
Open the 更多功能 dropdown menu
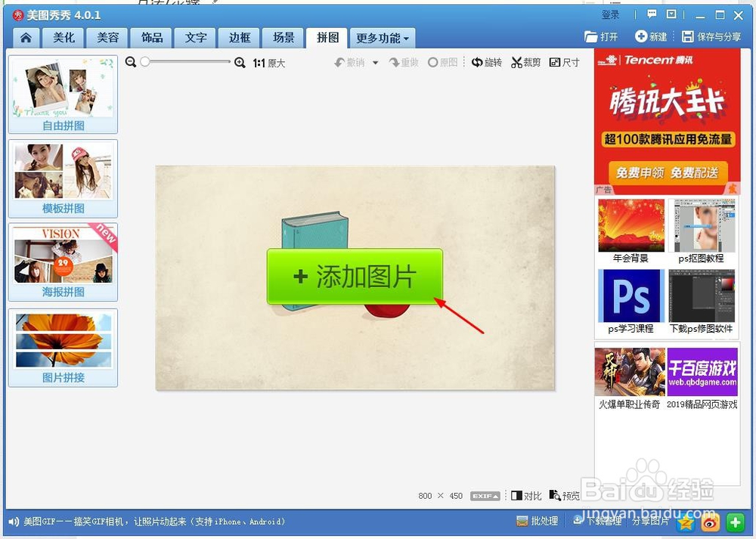pos(382,37)
